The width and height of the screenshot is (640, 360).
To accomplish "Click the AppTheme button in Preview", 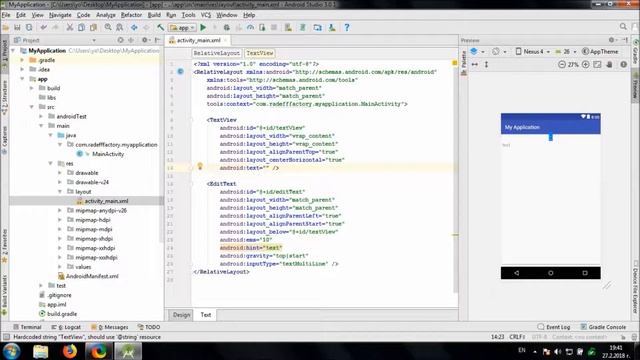I will coord(600,52).
